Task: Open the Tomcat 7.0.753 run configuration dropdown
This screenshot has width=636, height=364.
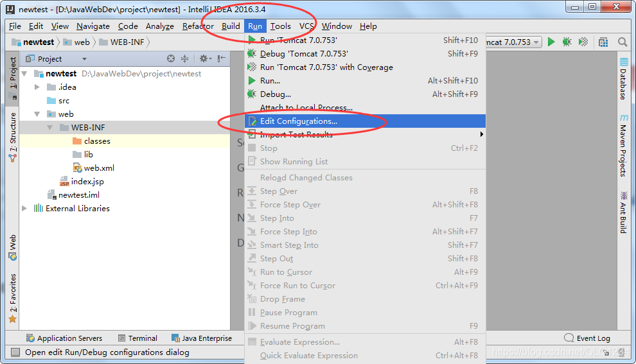Action: point(514,42)
